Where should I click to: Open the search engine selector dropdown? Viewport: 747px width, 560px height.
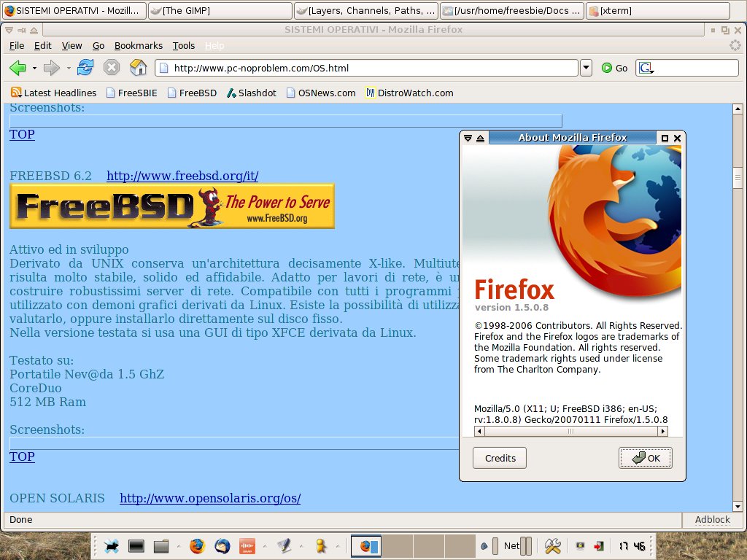(646, 69)
